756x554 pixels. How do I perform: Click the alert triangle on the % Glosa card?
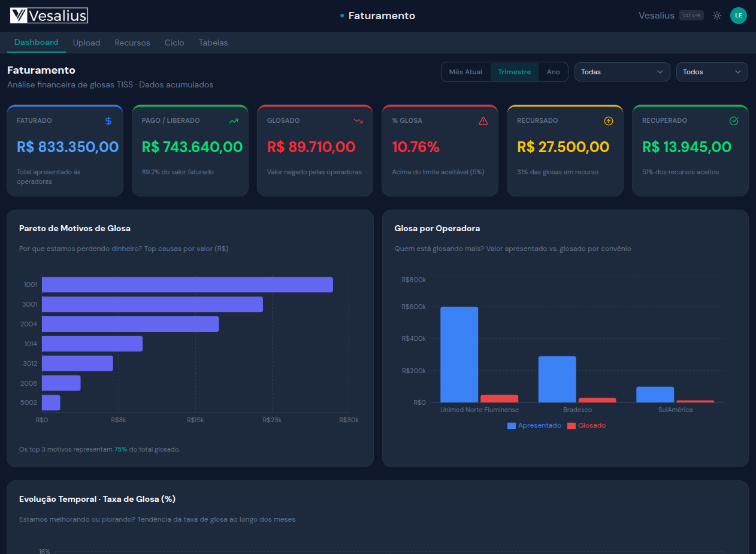point(483,120)
